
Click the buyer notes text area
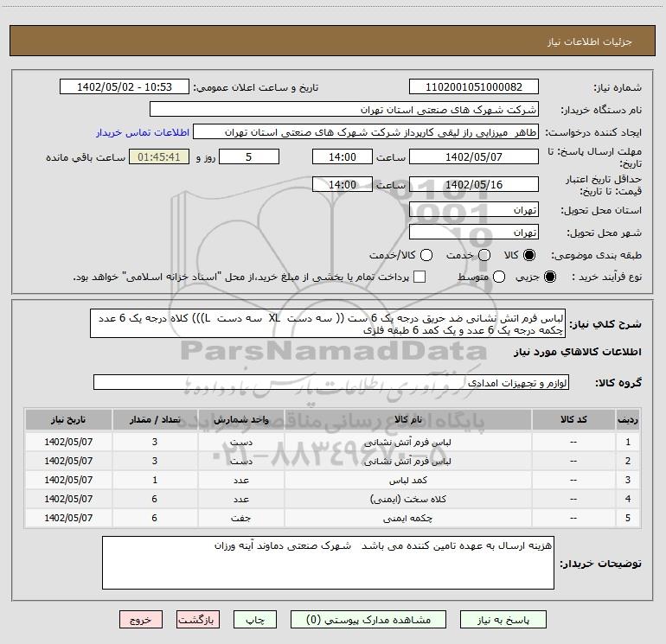point(328,563)
